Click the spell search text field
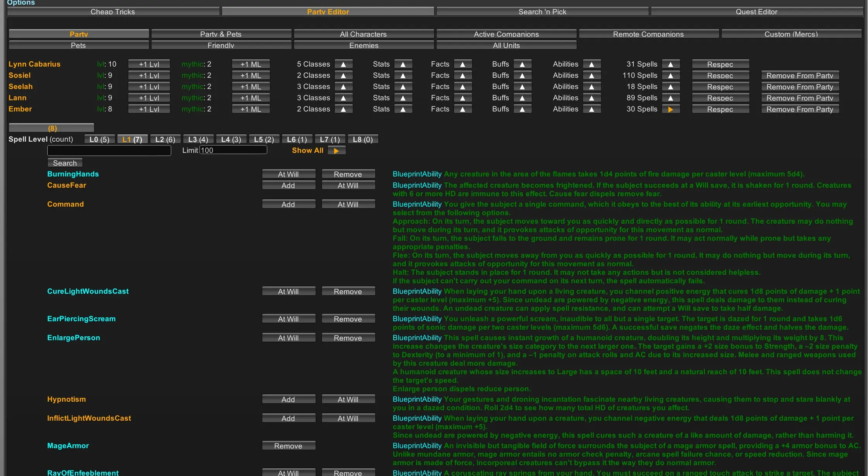This screenshot has width=868, height=476. 109,151
